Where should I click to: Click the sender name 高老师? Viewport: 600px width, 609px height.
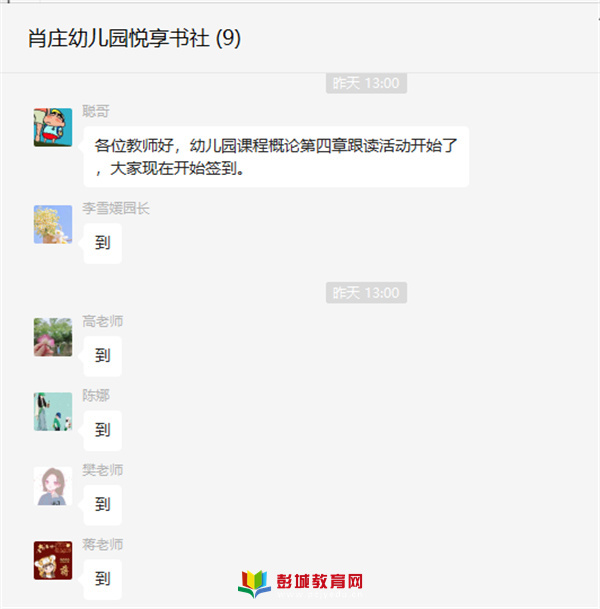103,321
